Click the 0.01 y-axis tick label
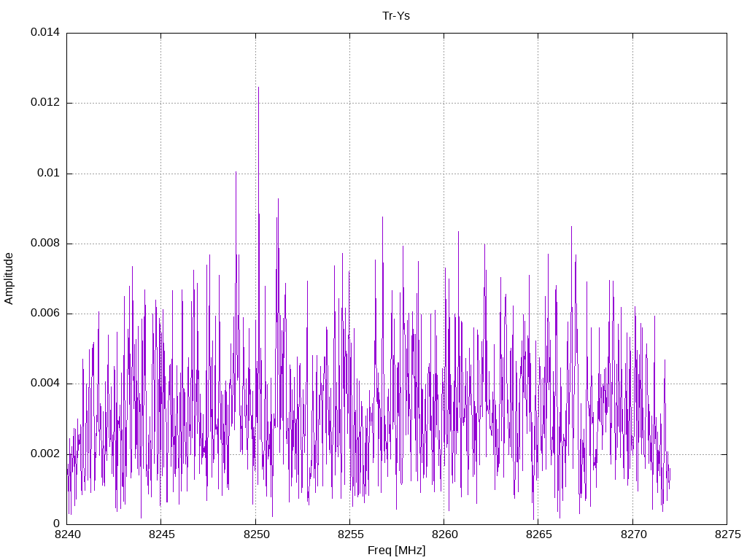This screenshot has height=560, width=747. 49,173
